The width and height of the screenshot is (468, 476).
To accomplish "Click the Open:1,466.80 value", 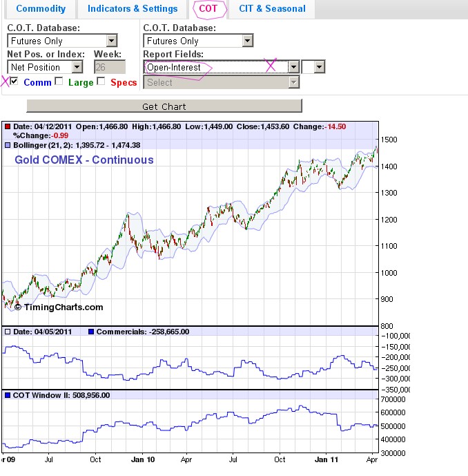I will (x=101, y=126).
